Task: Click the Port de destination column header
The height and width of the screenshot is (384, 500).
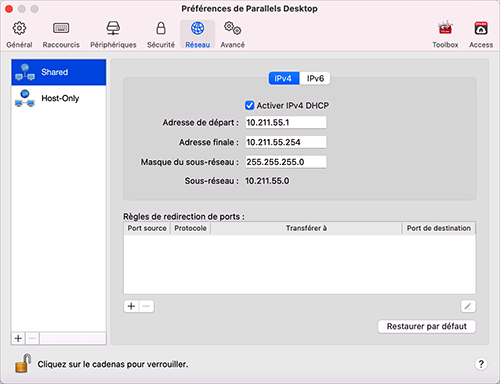Action: coord(439,228)
